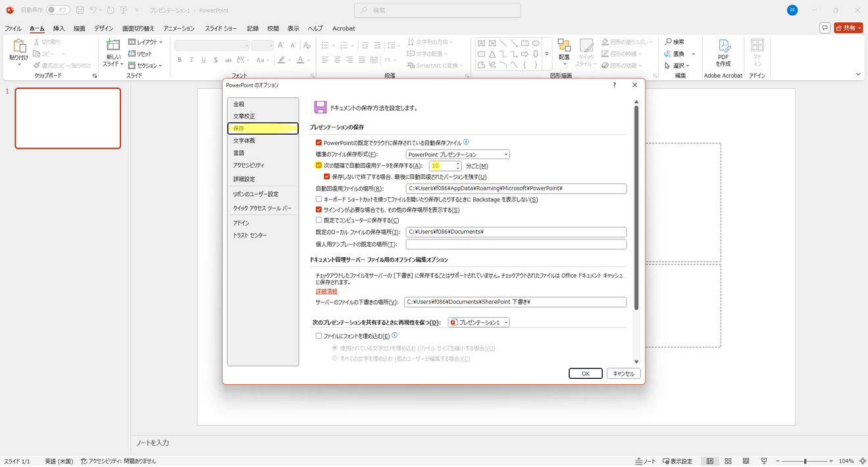
Task: Collapse the ribbon chevron
Action: (x=858, y=74)
